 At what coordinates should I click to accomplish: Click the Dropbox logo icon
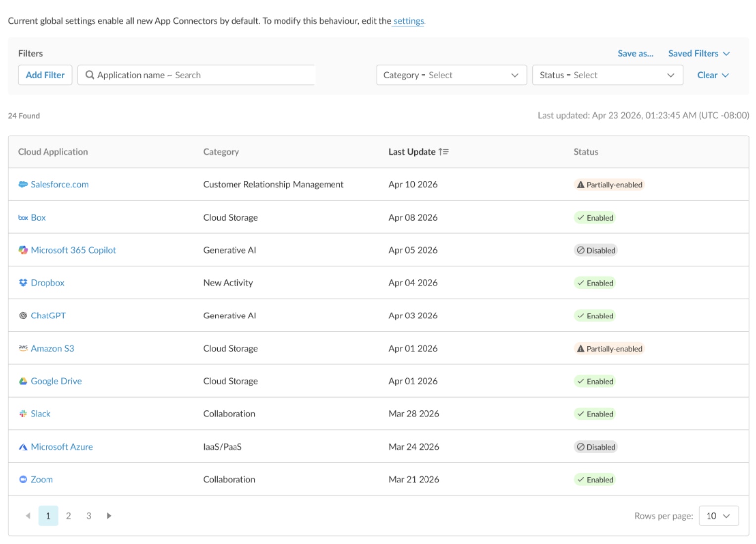[23, 283]
